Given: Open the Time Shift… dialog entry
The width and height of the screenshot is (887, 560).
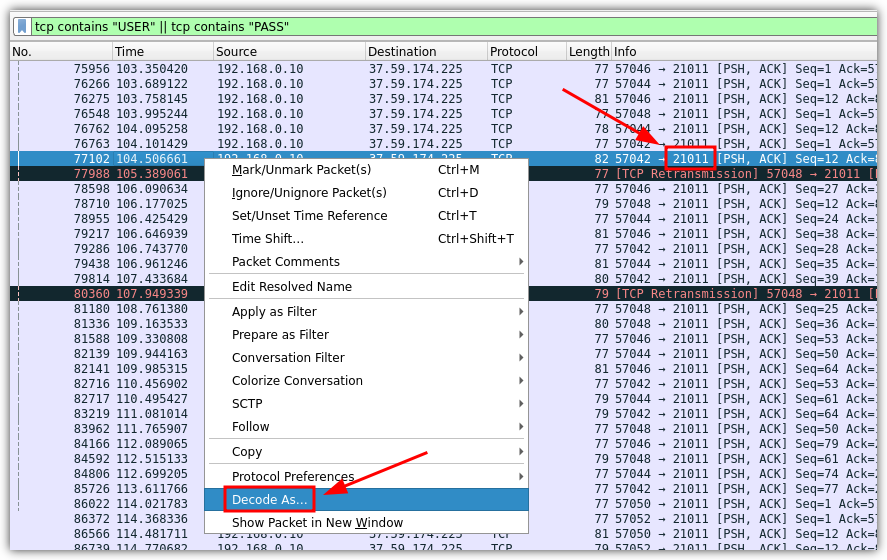Looking at the screenshot, I should click(268, 239).
